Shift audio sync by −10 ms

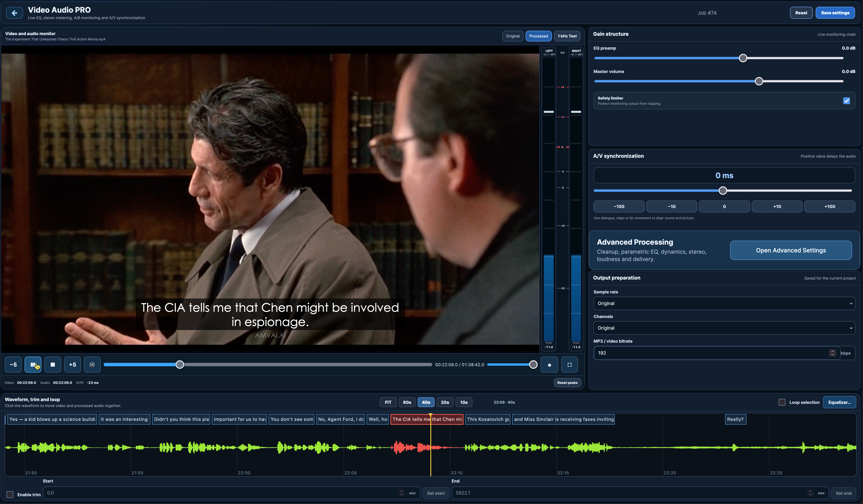point(672,207)
